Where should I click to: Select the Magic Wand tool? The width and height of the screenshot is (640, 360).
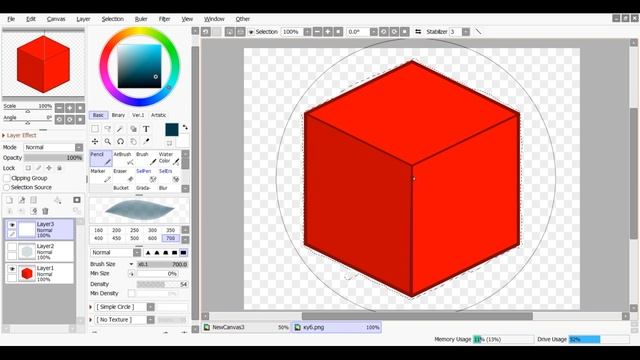[x=120, y=129]
